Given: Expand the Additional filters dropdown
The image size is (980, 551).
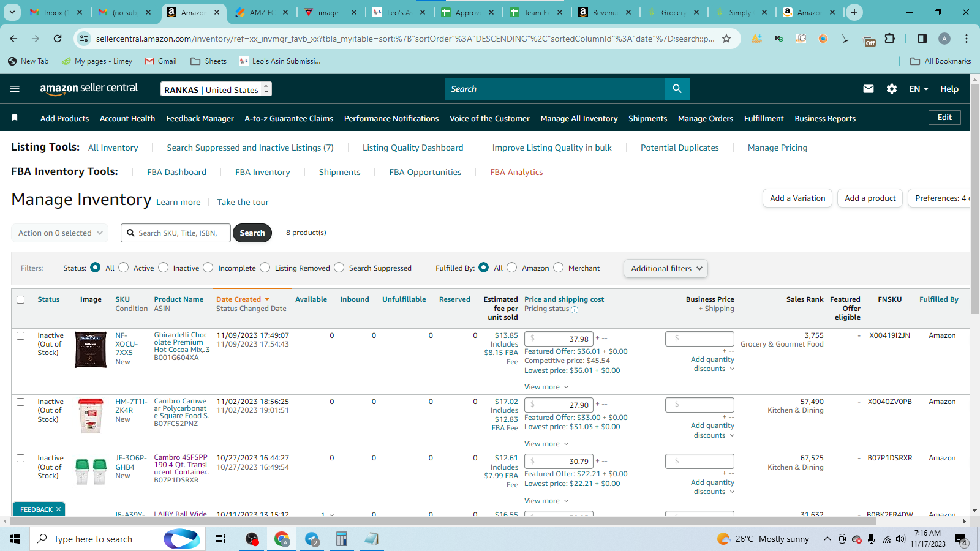Looking at the screenshot, I should 666,268.
